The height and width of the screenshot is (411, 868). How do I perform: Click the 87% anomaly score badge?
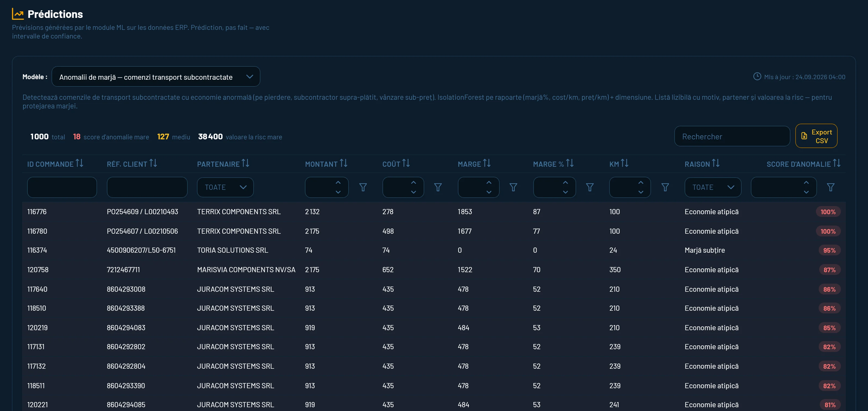pos(829,270)
